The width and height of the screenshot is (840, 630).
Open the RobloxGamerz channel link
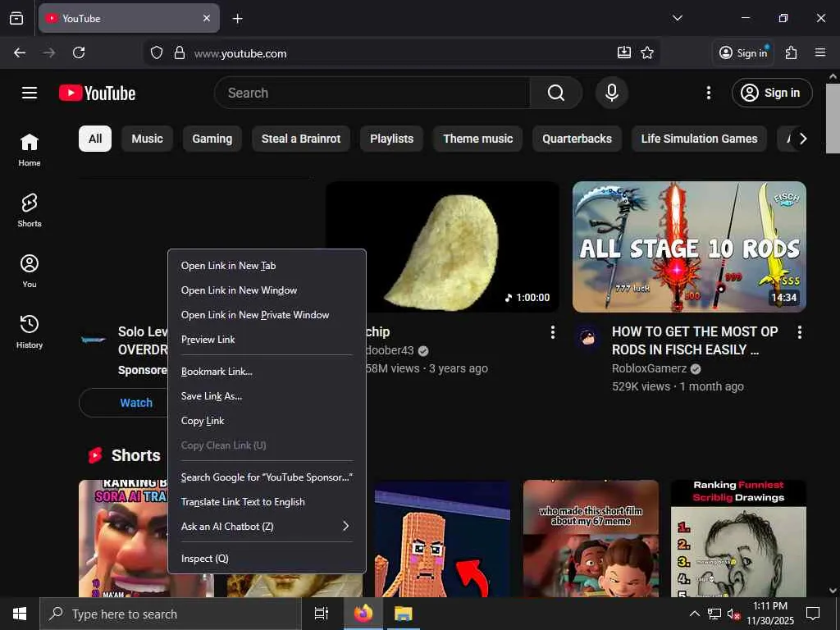pyautogui.click(x=650, y=368)
